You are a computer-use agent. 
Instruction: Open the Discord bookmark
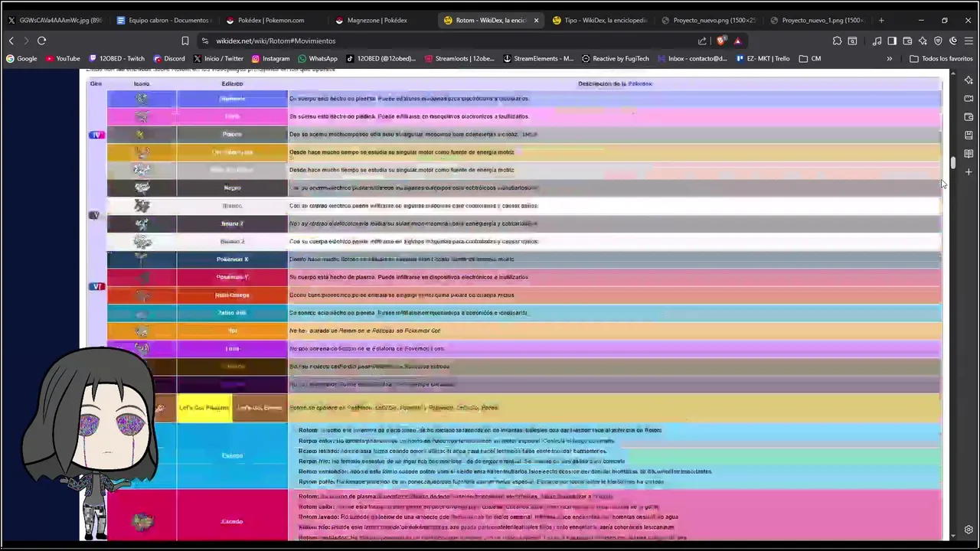pyautogui.click(x=169, y=58)
